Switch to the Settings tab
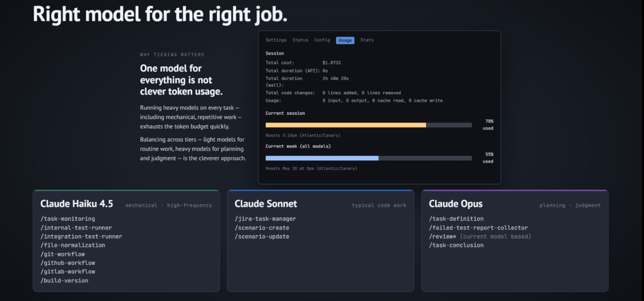The height and width of the screenshot is (301, 644). [276, 40]
